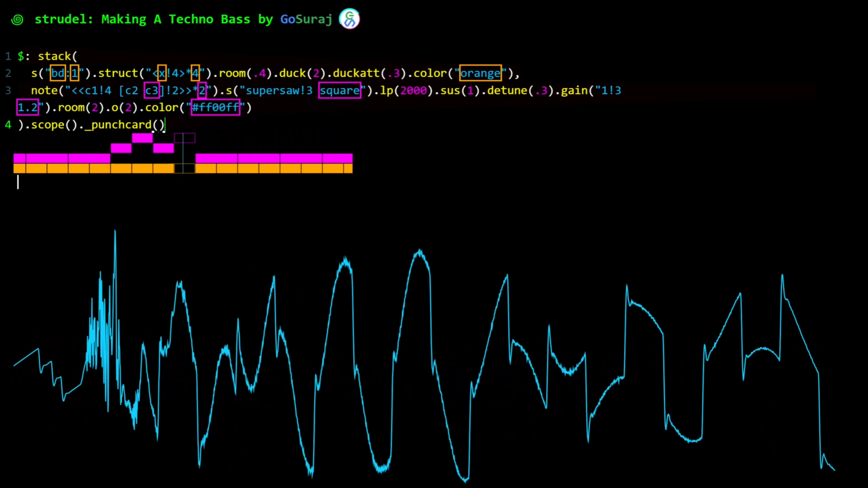Viewport: 868px width, 488px height.
Task: Select the highlighted "bd" sample token
Action: [58, 73]
